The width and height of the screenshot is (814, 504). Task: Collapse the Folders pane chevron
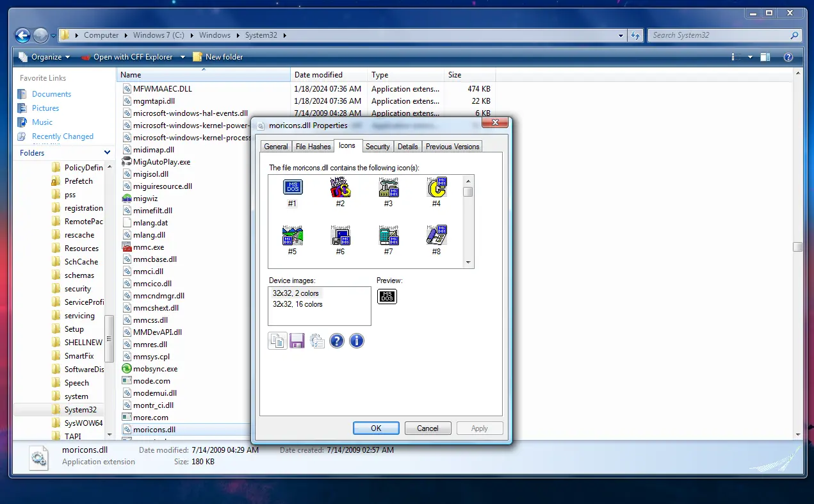tap(108, 153)
